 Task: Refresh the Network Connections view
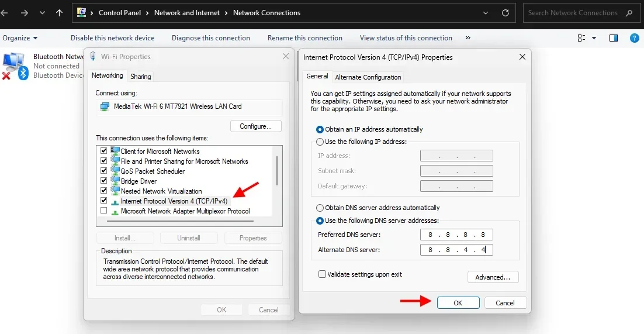(x=505, y=13)
